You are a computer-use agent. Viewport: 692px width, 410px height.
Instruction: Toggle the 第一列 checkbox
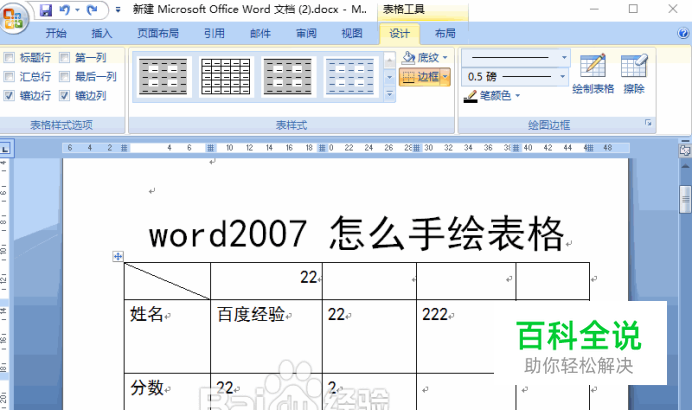coord(64,57)
